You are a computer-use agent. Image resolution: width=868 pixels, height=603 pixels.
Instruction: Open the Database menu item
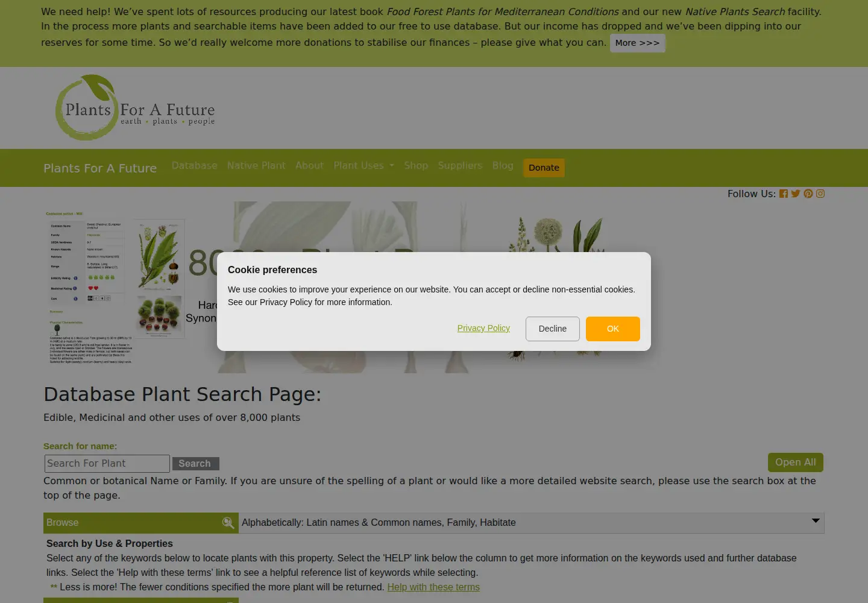[194, 165]
